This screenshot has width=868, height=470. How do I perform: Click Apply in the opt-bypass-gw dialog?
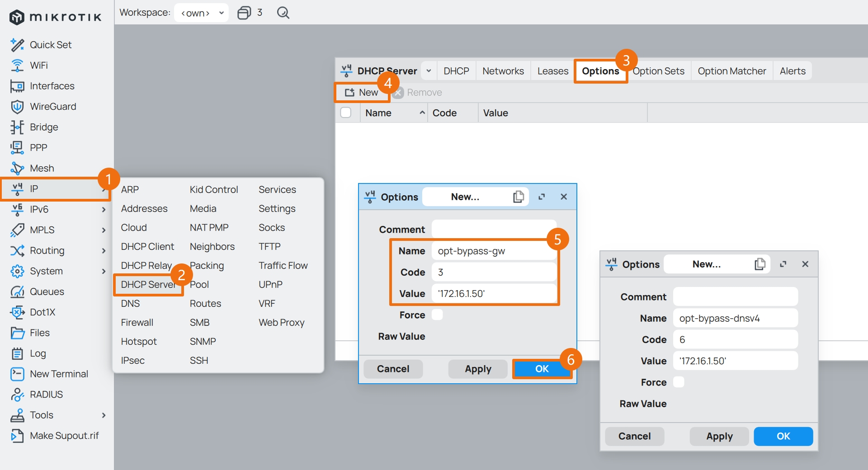(x=478, y=369)
